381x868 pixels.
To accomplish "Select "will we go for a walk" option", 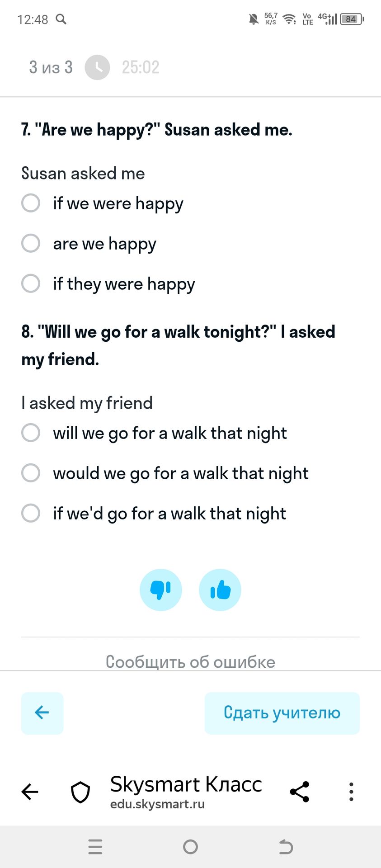I will pos(31,433).
